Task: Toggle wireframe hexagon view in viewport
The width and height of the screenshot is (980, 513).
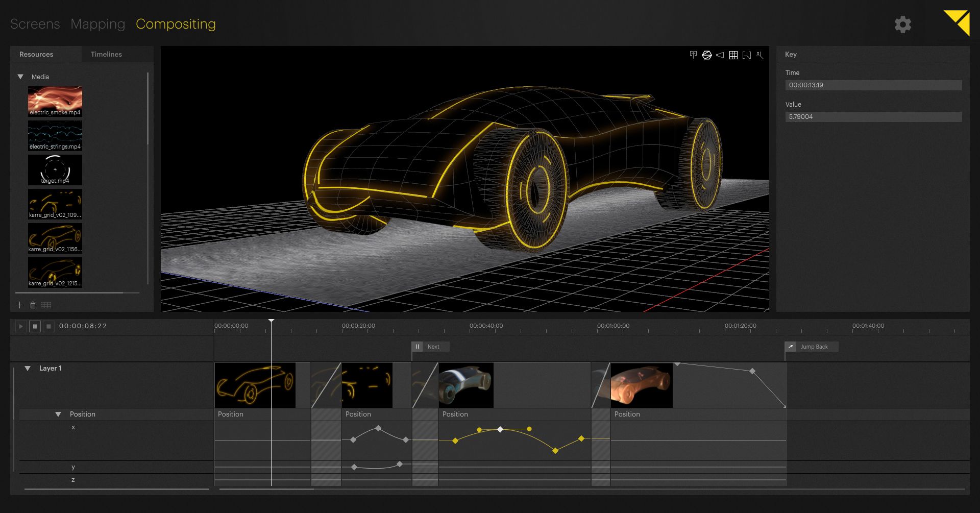Action: (706, 55)
